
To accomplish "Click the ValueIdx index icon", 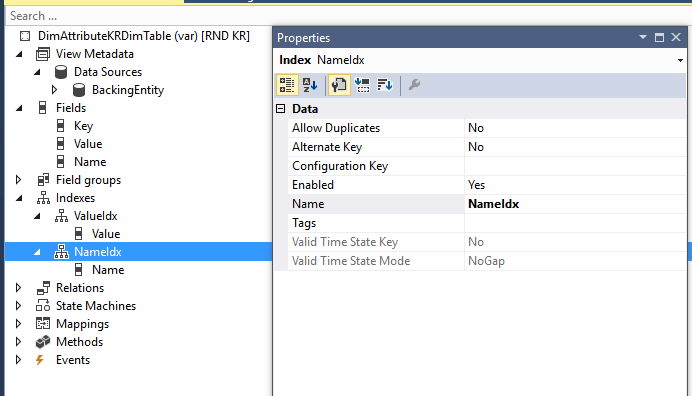I will (61, 216).
